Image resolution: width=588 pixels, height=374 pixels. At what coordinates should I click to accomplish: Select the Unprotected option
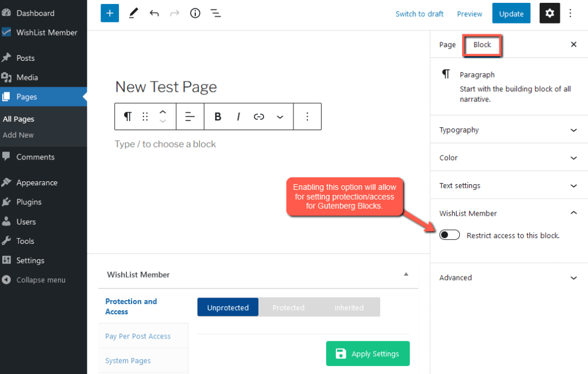coord(228,307)
